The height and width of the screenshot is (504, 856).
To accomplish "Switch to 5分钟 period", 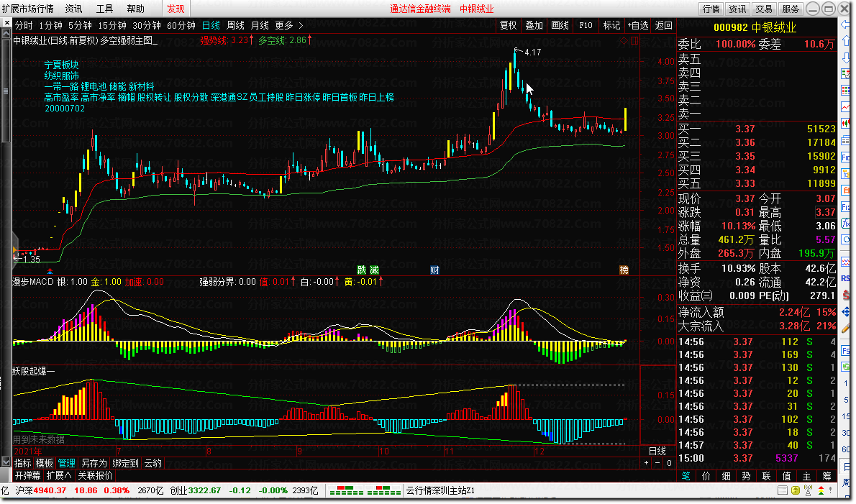I will click(x=81, y=26).
